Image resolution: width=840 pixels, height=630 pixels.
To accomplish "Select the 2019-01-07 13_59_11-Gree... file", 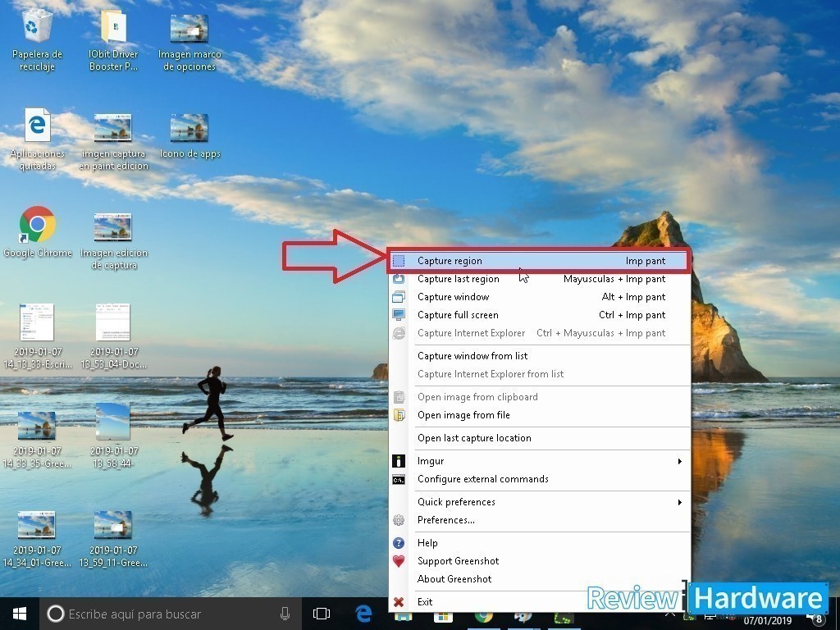I will pos(113,539).
